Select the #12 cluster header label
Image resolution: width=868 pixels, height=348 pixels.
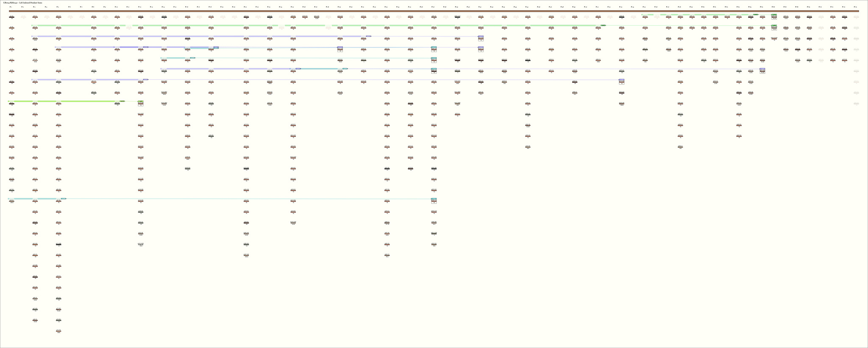click(140, 7)
